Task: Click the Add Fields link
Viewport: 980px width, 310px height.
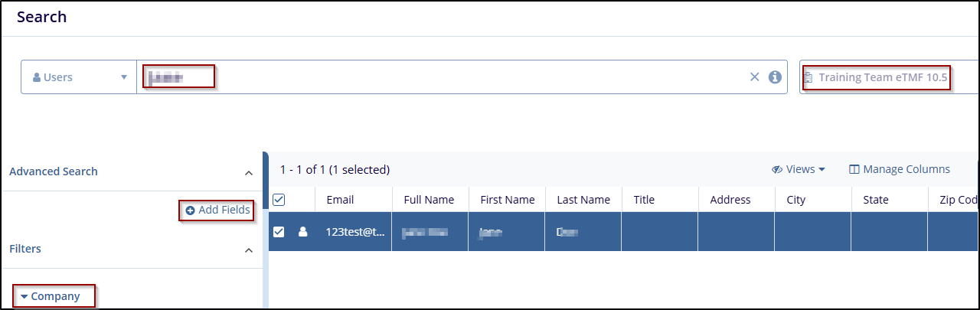Action: click(224, 210)
